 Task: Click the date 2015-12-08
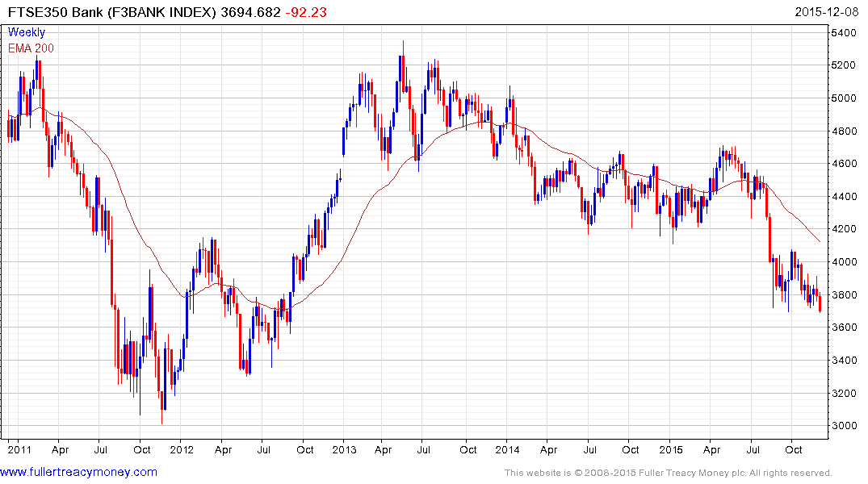[827, 11]
